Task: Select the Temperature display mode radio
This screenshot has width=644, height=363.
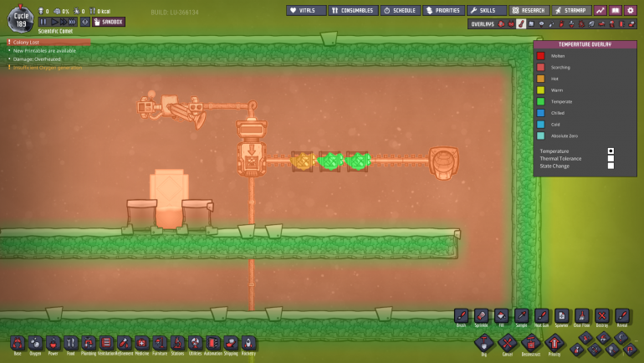Action: (611, 151)
